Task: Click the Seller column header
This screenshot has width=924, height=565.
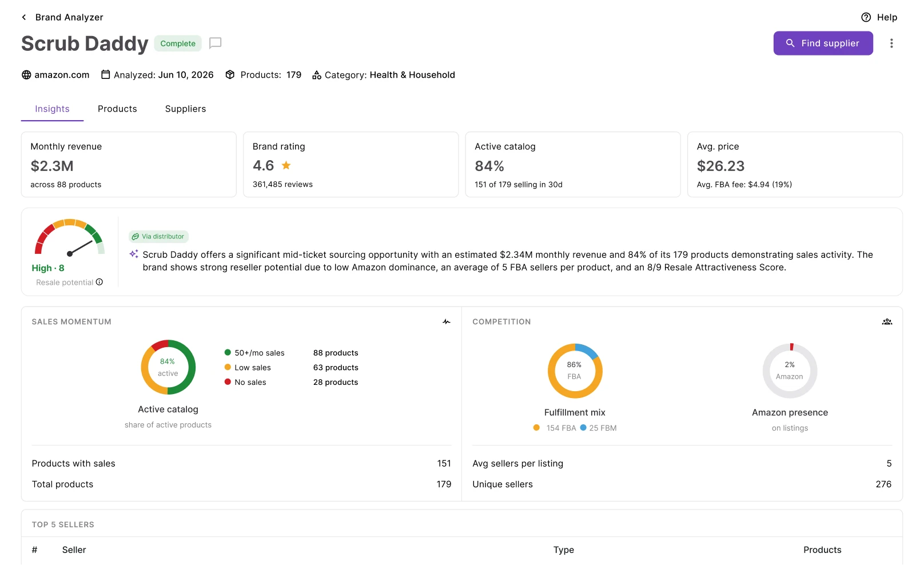Action: [x=74, y=550]
